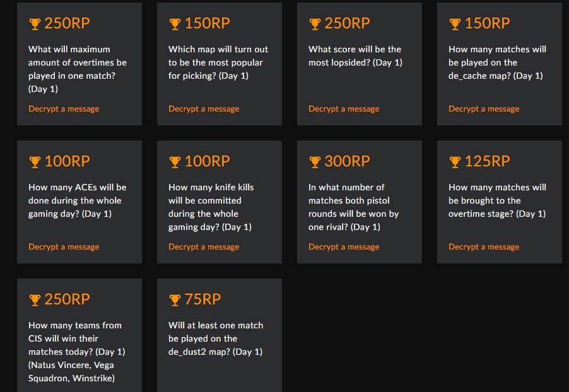The width and height of the screenshot is (569, 392).
Task: Click the trophy icon beside 125RP
Action: tap(455, 162)
